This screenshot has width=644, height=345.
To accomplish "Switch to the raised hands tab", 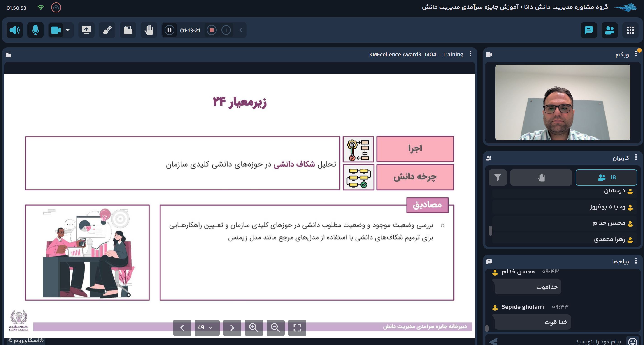I will 541,177.
